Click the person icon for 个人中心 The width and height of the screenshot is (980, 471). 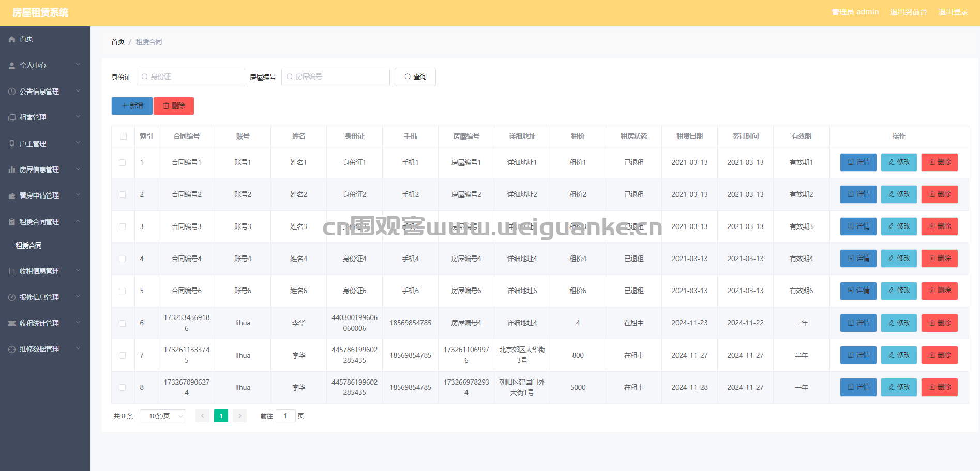12,66
